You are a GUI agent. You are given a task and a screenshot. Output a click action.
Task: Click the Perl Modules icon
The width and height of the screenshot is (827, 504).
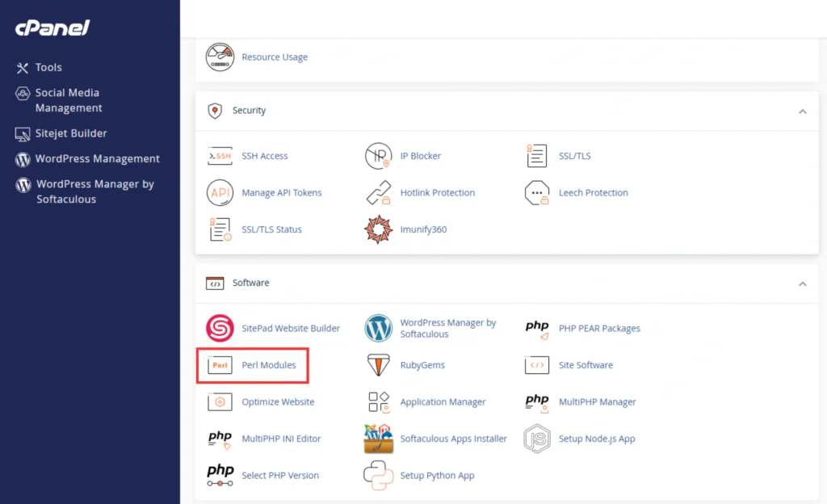pos(220,365)
